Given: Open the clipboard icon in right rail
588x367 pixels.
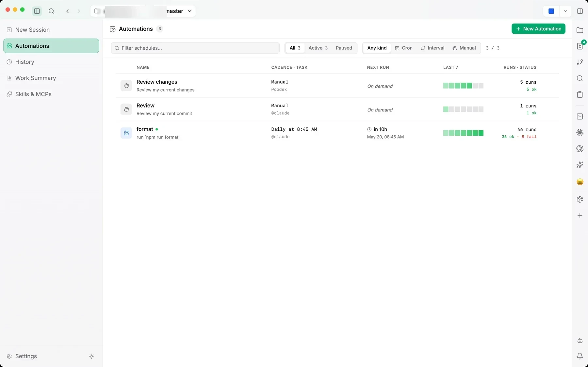Looking at the screenshot, I should click(x=580, y=94).
